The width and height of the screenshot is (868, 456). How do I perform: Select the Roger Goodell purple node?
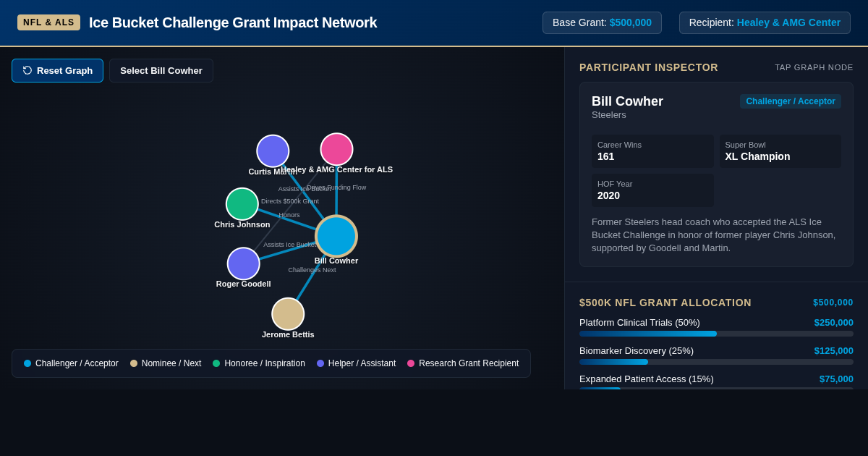244,263
